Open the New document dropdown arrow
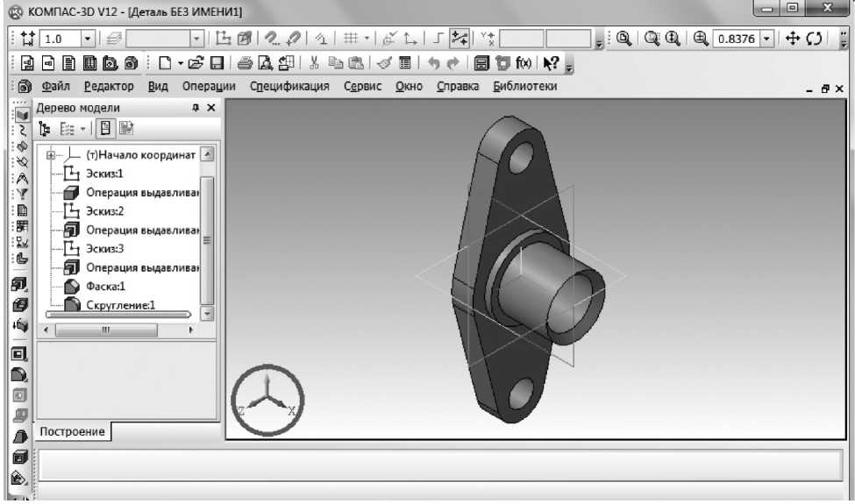The image size is (855, 504). coord(181,64)
